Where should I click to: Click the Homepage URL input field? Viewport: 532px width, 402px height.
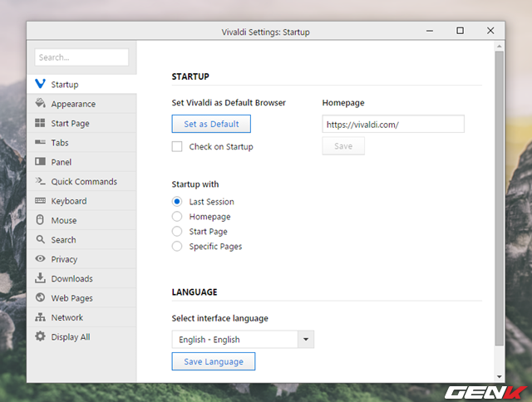pos(392,125)
